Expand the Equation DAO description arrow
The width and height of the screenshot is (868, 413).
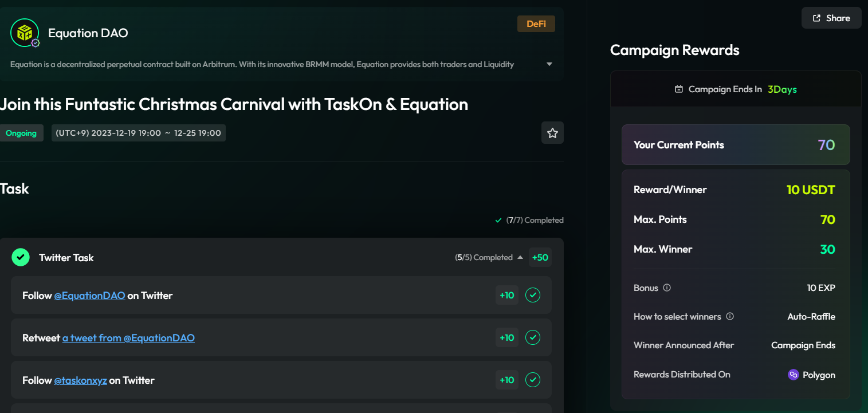pos(549,64)
